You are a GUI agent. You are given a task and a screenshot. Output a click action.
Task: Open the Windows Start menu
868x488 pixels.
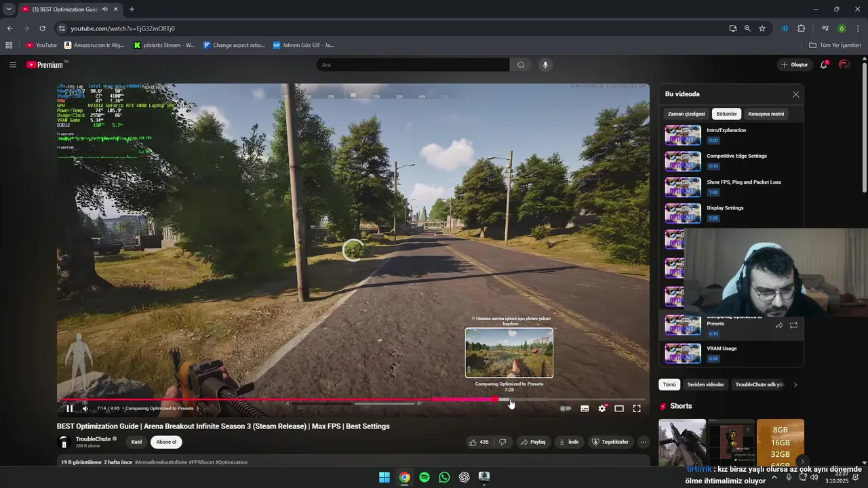pos(384,477)
